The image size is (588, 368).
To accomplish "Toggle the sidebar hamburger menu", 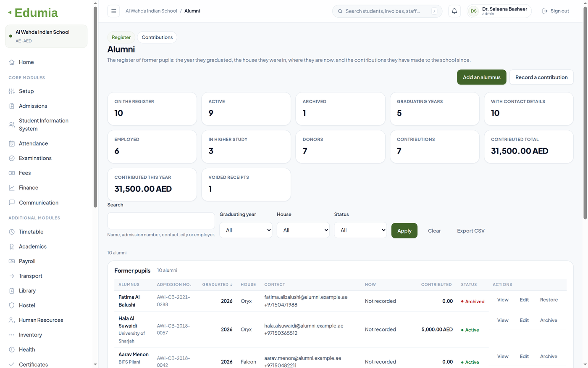I will (x=113, y=11).
